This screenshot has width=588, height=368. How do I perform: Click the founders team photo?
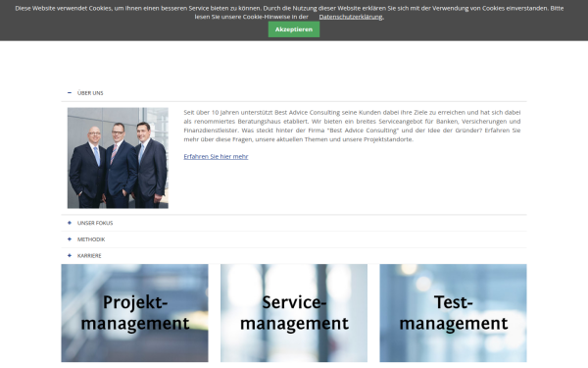[118, 158]
